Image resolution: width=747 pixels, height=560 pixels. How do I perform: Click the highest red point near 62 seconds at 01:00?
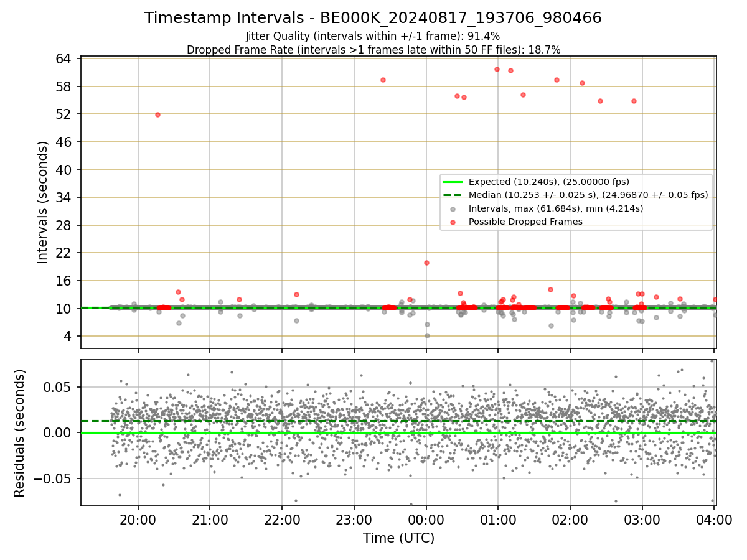coord(497,69)
